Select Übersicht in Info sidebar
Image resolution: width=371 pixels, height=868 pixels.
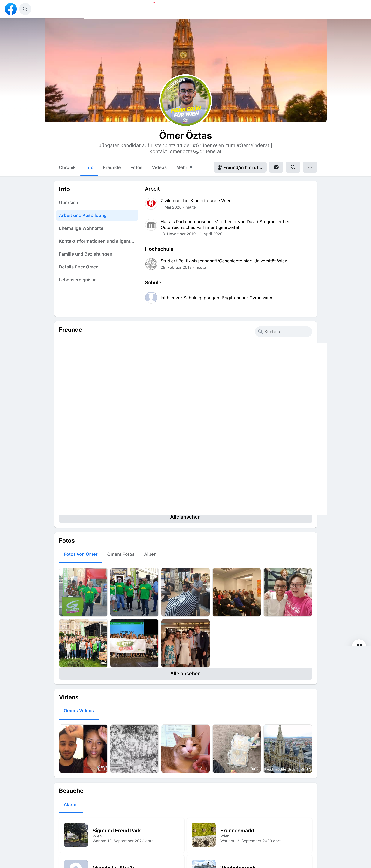pyautogui.click(x=97, y=203)
